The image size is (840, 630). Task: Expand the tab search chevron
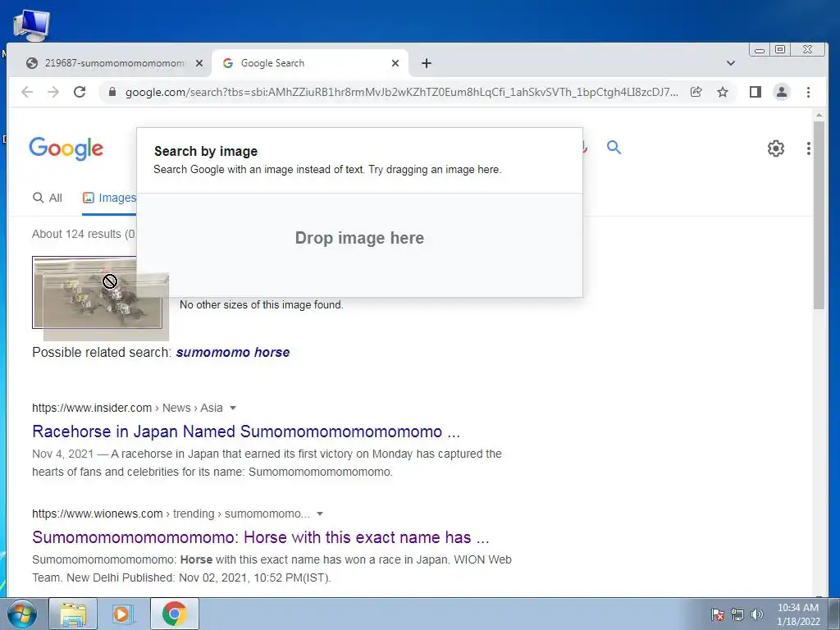tap(730, 63)
